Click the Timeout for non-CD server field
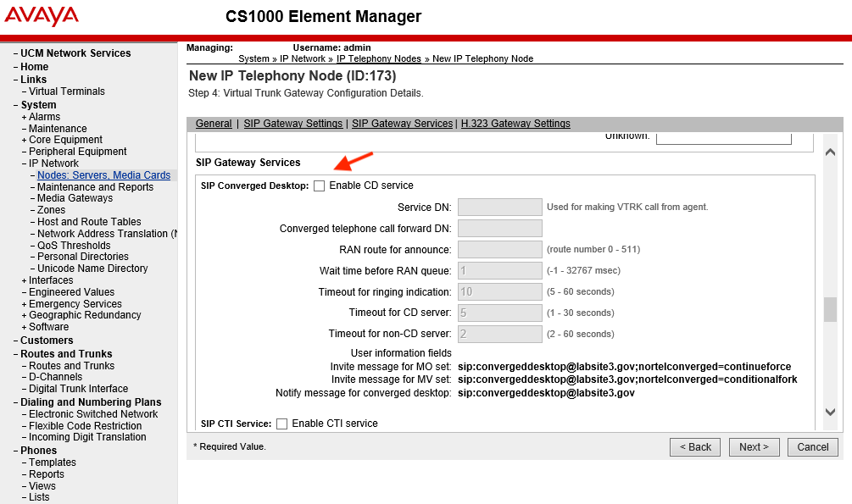 pos(500,334)
